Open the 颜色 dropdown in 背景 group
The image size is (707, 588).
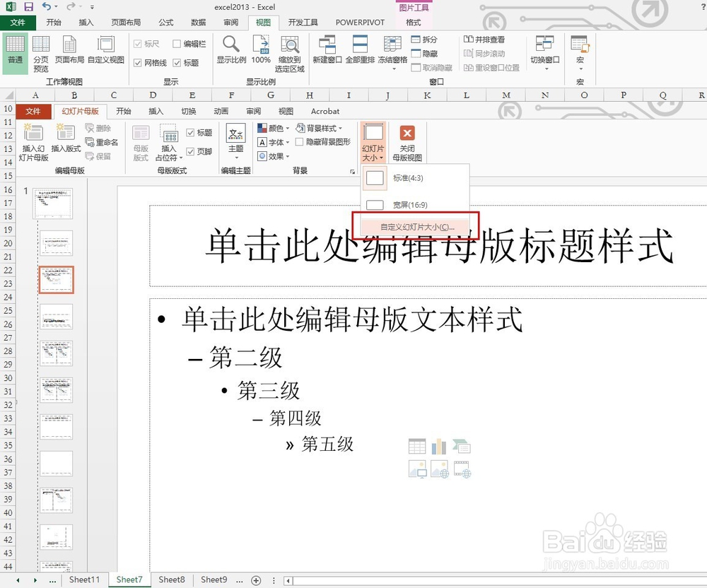click(x=272, y=128)
